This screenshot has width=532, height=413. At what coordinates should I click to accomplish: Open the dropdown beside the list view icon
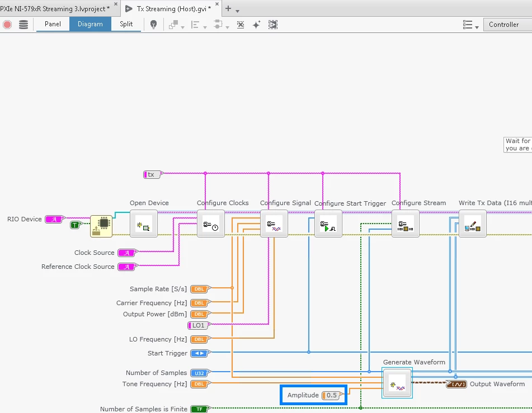476,27
